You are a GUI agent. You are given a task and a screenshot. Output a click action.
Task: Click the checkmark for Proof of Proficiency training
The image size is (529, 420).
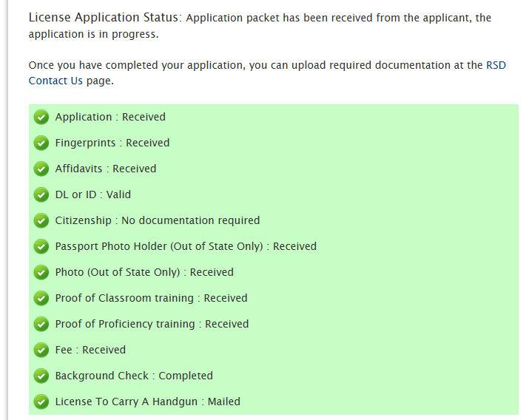point(41,324)
